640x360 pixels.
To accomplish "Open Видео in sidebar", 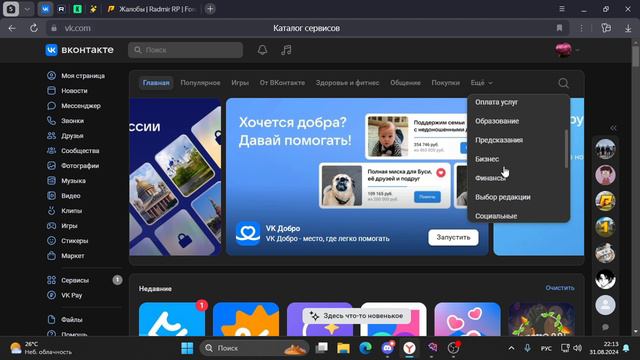I will coord(64,196).
